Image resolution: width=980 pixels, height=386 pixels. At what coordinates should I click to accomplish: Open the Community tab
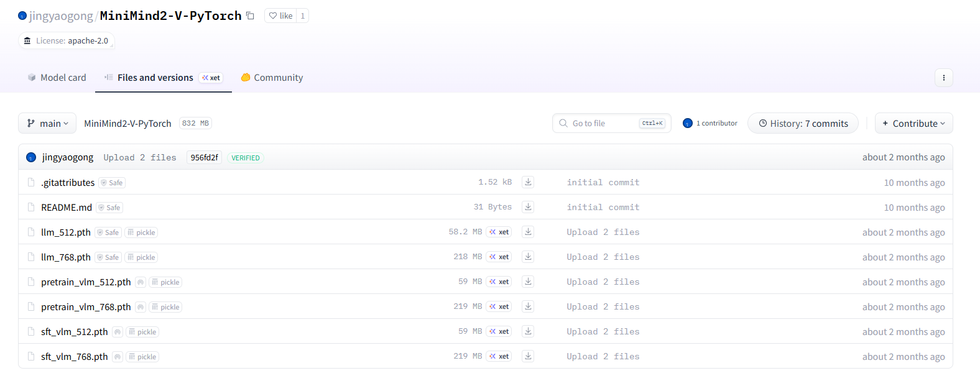click(x=272, y=78)
